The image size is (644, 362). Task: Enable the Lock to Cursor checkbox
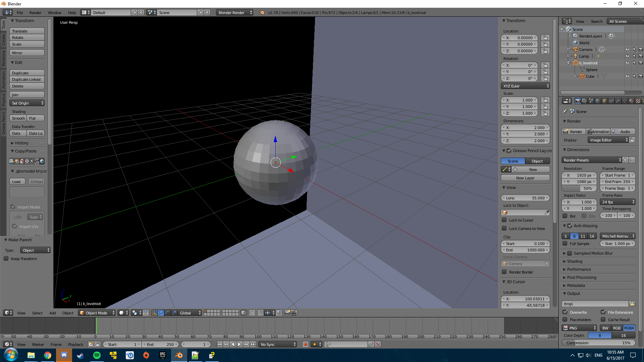tap(504, 220)
